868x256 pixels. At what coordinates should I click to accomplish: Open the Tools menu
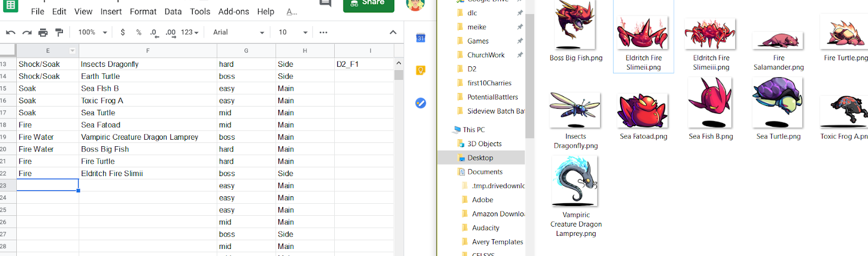[x=200, y=11]
